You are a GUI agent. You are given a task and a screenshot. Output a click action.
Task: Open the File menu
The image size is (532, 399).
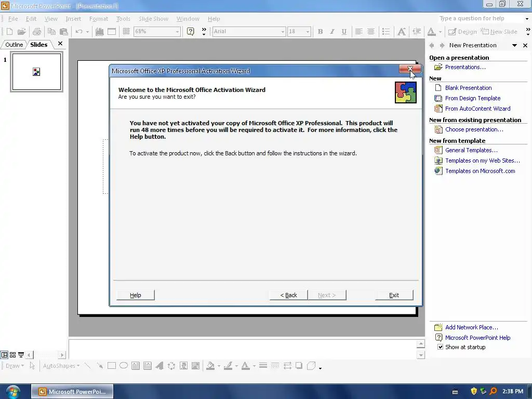13,19
